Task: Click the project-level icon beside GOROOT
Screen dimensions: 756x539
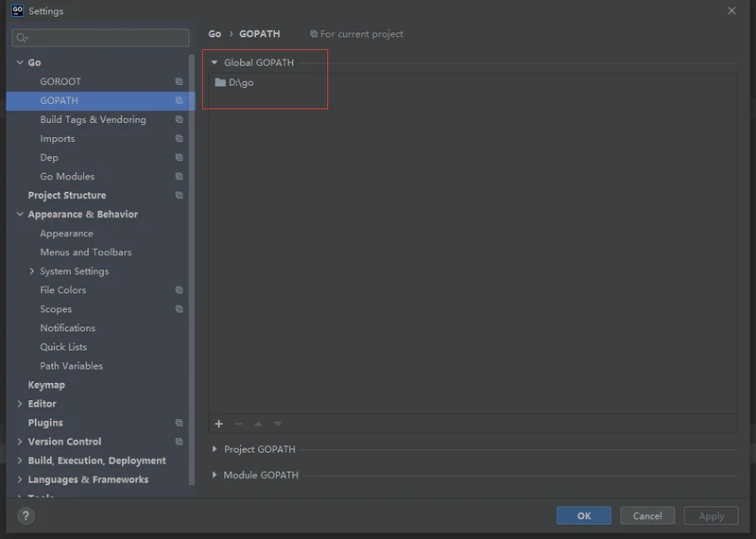Action: tap(179, 81)
